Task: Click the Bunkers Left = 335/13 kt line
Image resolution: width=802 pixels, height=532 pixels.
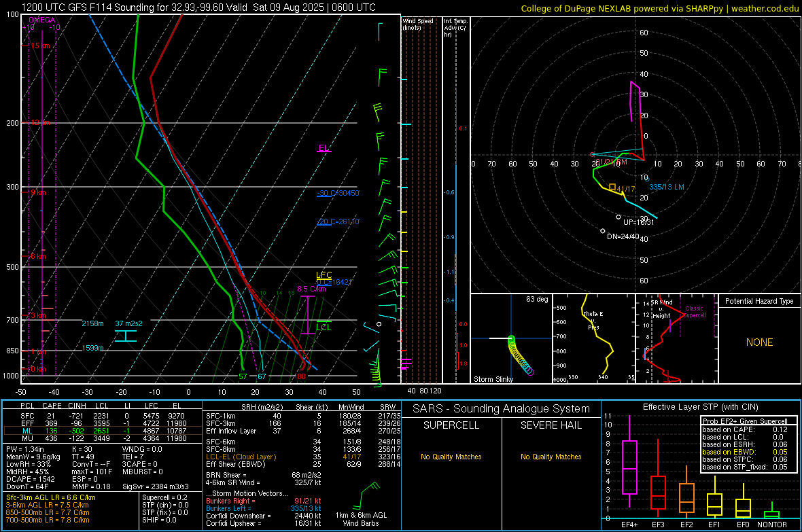Action: 264,508
